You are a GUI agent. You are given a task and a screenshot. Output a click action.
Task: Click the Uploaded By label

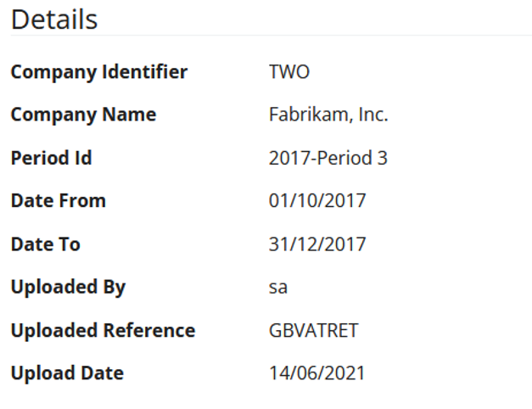tap(68, 287)
